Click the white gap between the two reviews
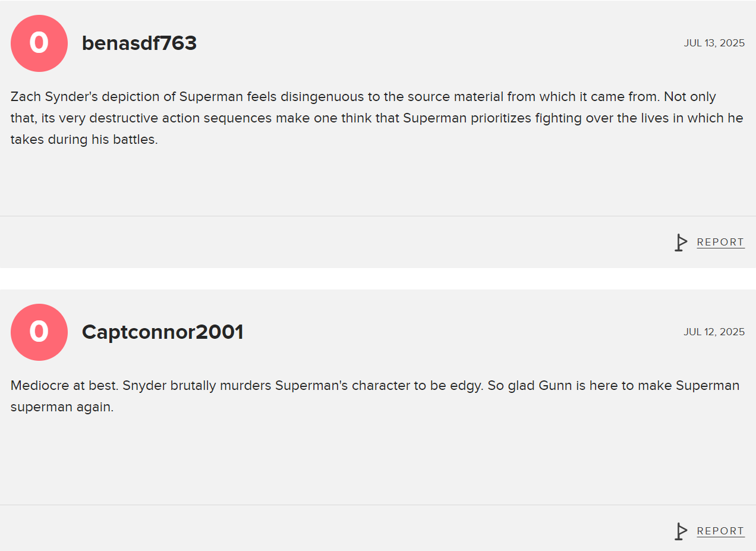The height and width of the screenshot is (551, 756). coord(378,279)
